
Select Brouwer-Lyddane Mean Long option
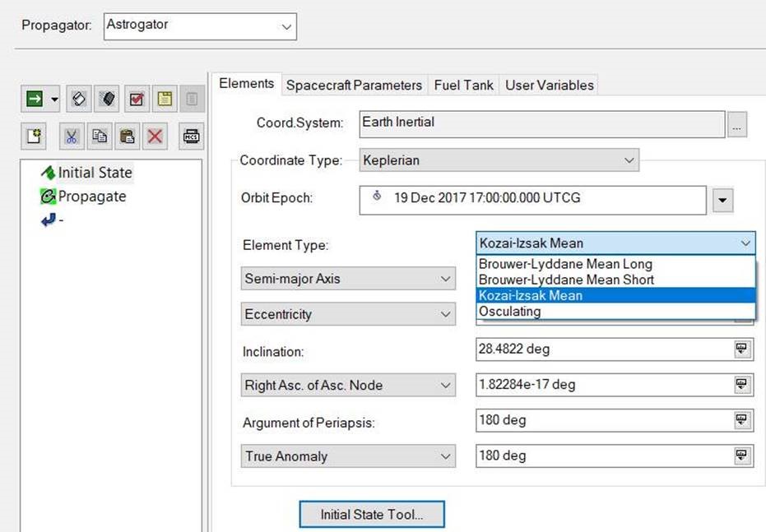(x=565, y=264)
